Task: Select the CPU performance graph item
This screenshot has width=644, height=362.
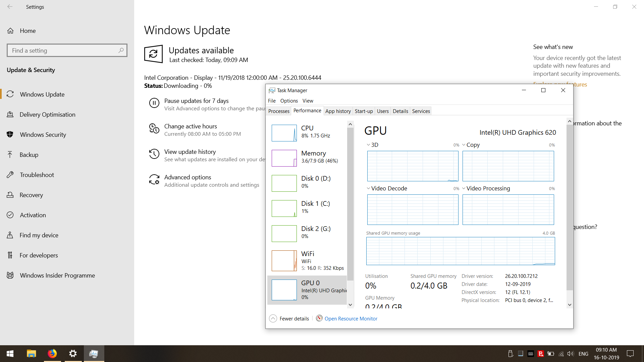Action: [x=307, y=133]
